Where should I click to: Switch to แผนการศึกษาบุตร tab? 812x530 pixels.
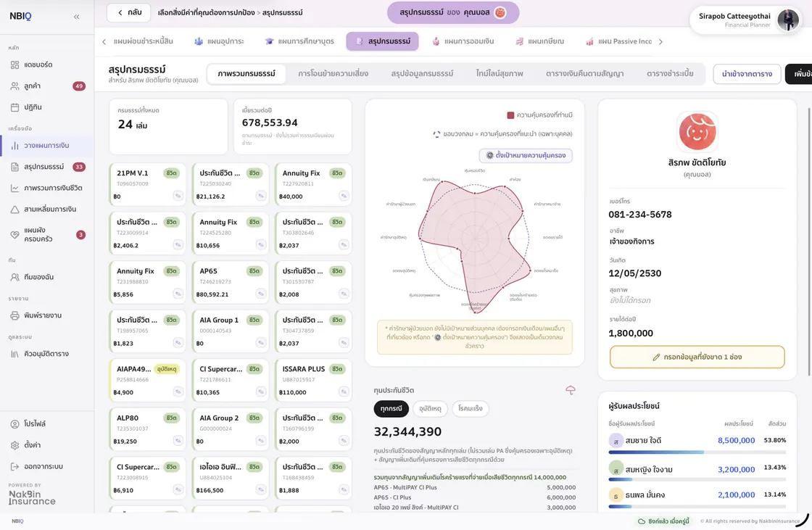(299, 41)
